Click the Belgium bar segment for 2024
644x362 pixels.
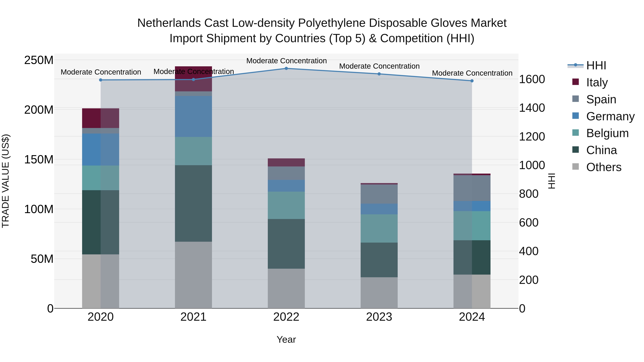pyautogui.click(x=472, y=226)
